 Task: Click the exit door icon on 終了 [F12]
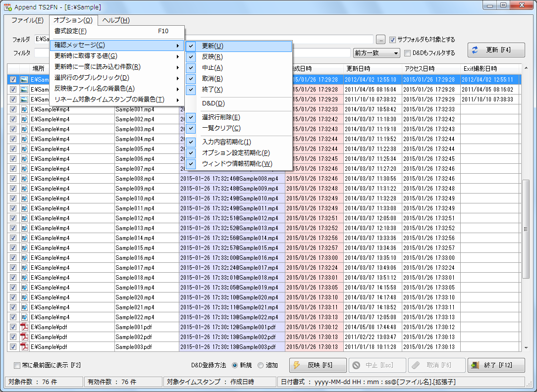click(x=475, y=365)
